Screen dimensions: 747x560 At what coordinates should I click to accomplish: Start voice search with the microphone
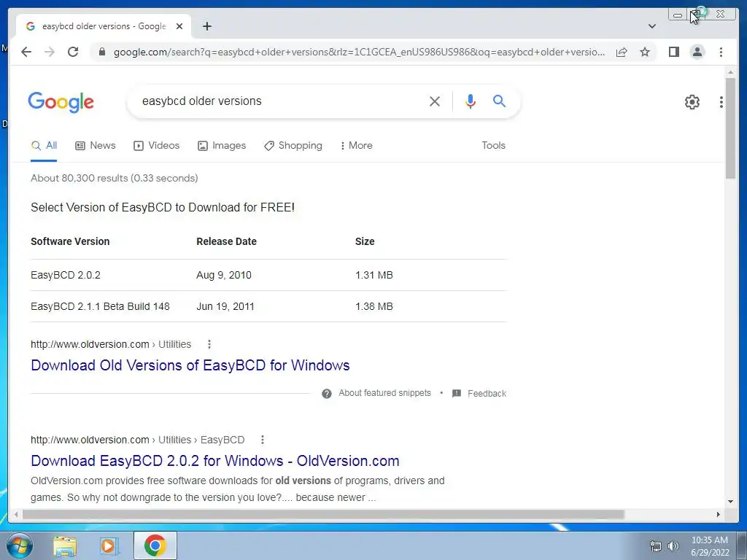[471, 101]
